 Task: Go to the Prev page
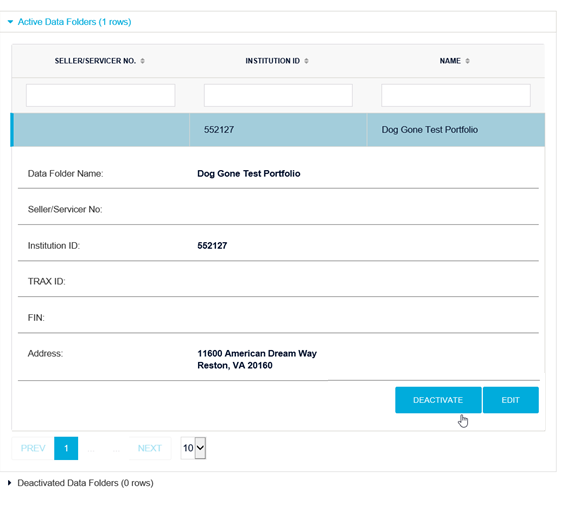[x=33, y=448]
